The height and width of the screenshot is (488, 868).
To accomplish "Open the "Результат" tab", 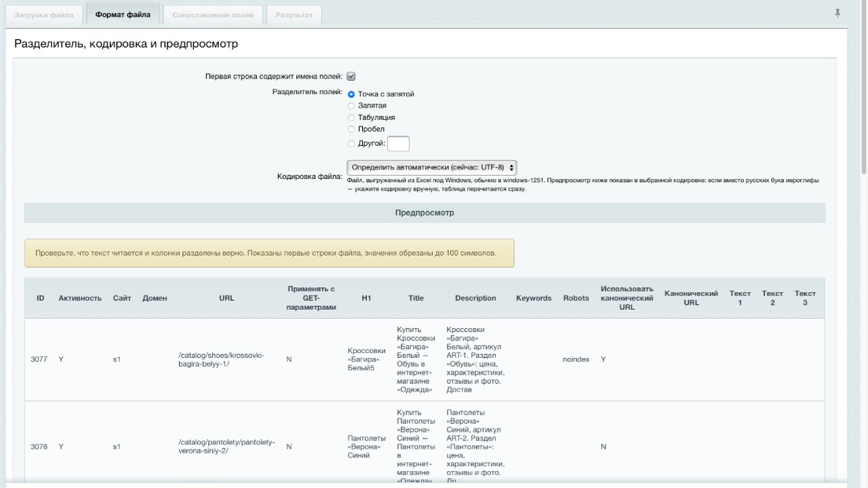I will coord(294,15).
